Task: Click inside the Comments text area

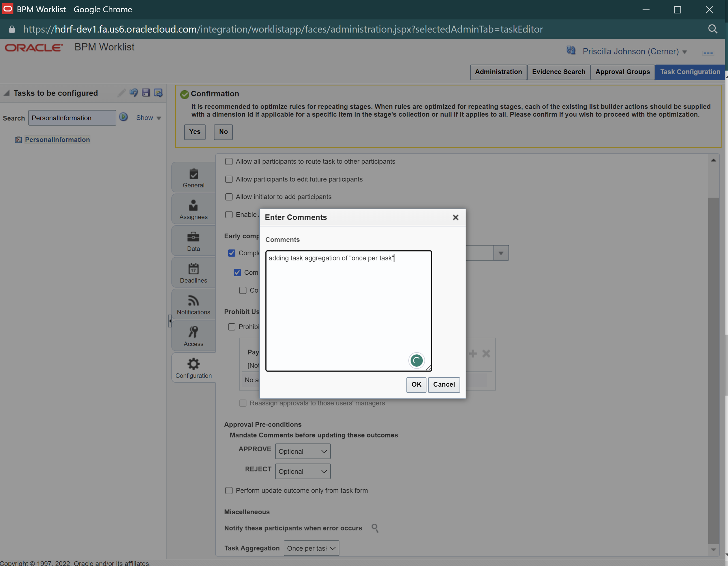Action: click(348, 310)
